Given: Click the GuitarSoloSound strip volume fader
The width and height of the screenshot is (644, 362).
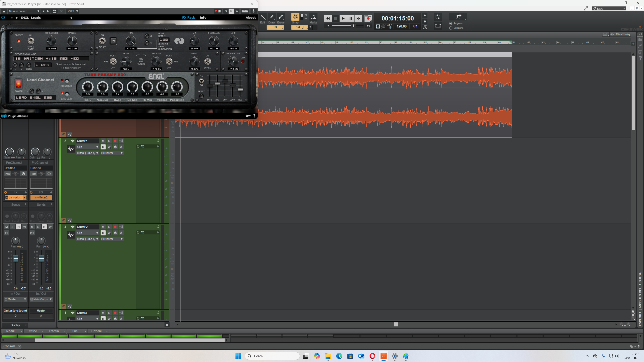Looking at the screenshot, I should click(x=16, y=258).
